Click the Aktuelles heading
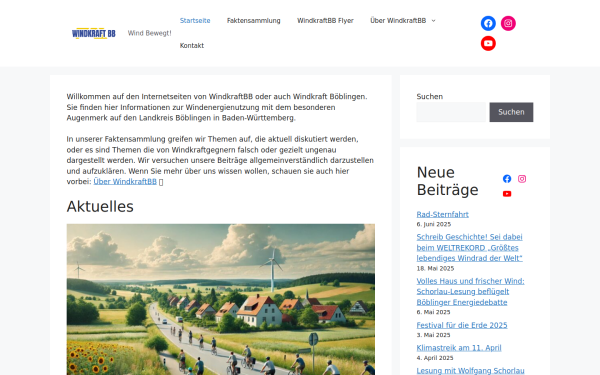 pyautogui.click(x=100, y=207)
